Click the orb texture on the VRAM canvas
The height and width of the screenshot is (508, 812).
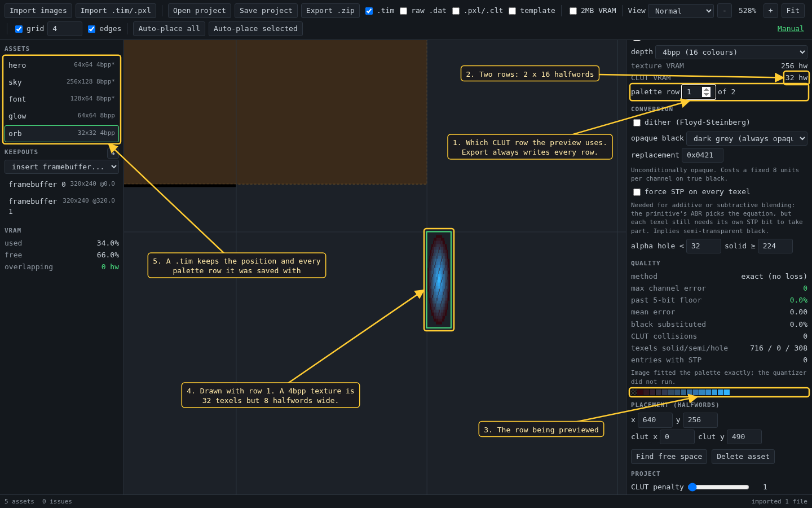439,280
